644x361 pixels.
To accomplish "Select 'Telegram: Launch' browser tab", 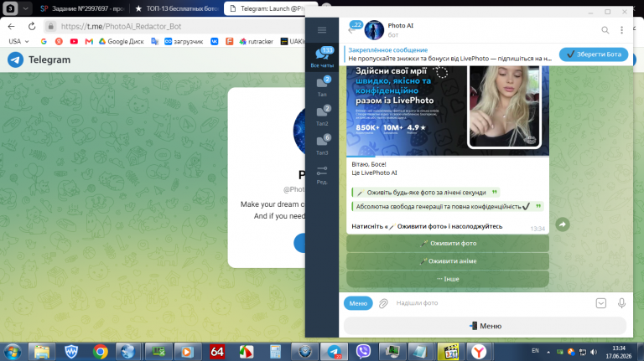I will tap(269, 8).
